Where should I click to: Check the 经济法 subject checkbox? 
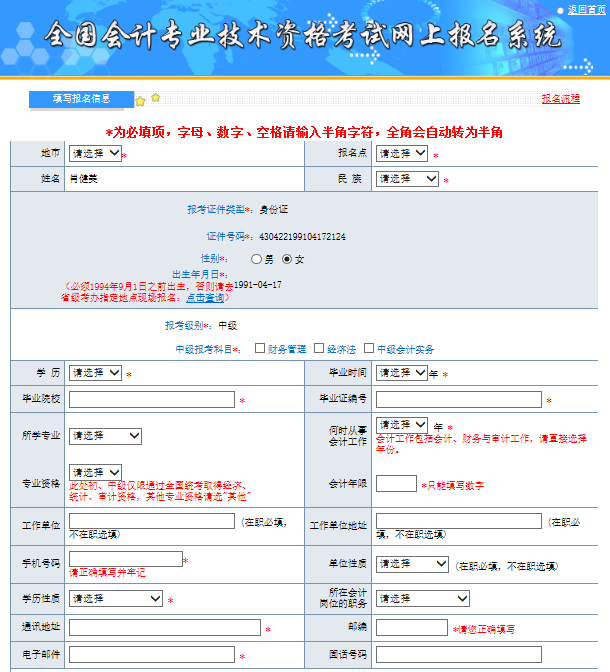click(x=319, y=348)
